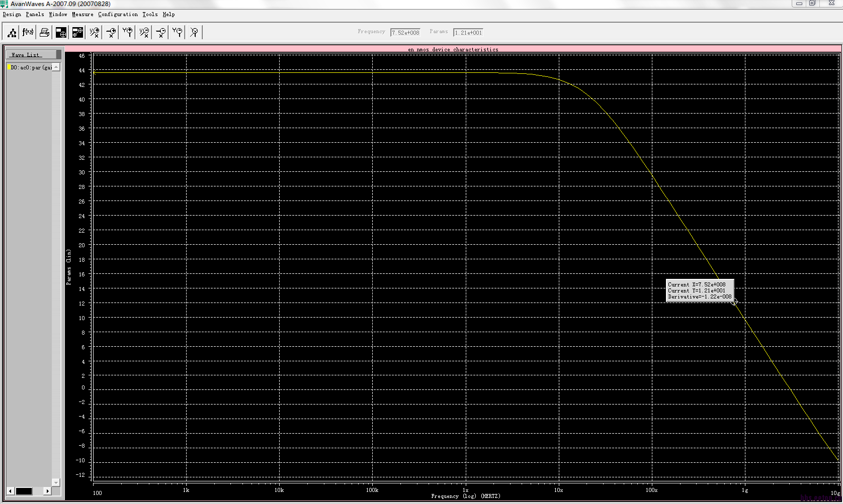
Task: Minimize the AvanWaves window
Action: pyautogui.click(x=799, y=4)
